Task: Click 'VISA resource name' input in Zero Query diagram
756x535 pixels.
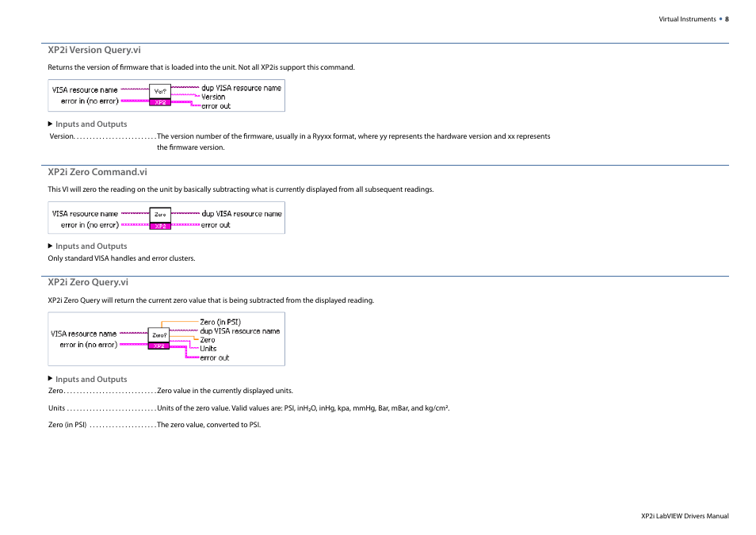Action: tap(83, 334)
